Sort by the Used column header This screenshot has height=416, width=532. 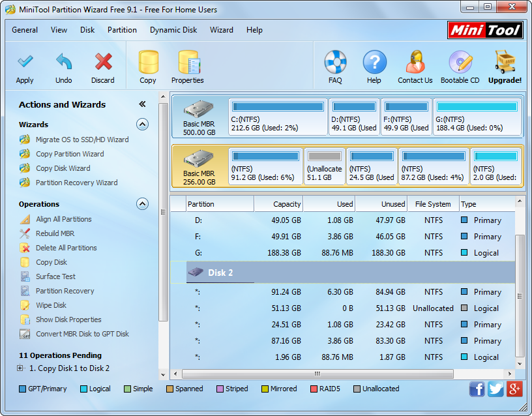click(x=329, y=204)
